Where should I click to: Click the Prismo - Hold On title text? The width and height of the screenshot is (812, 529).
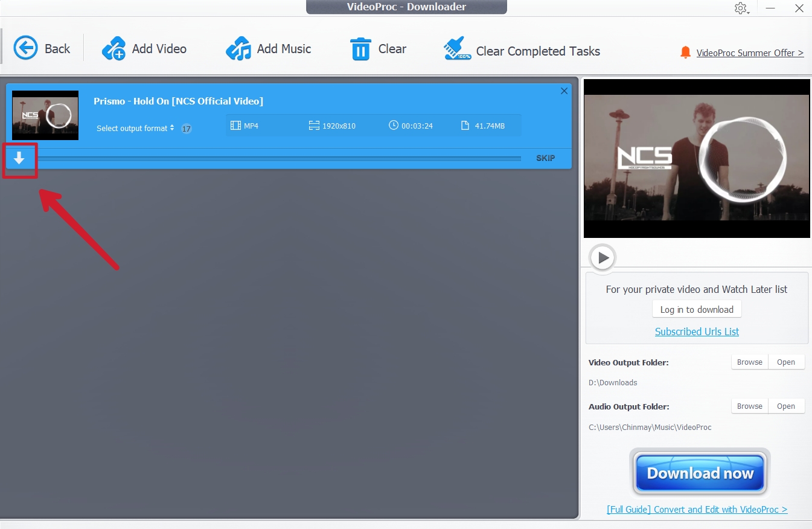click(x=179, y=101)
